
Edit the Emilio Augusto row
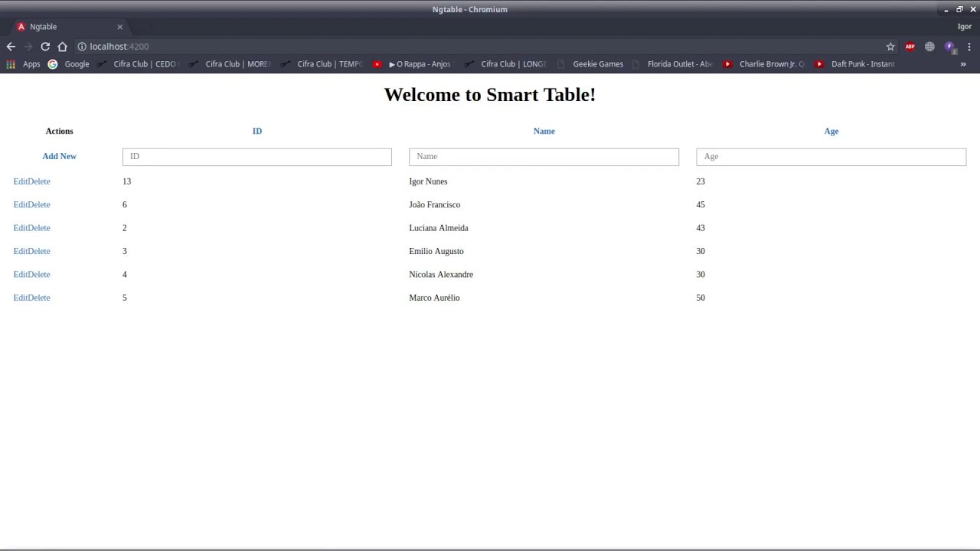(x=20, y=251)
